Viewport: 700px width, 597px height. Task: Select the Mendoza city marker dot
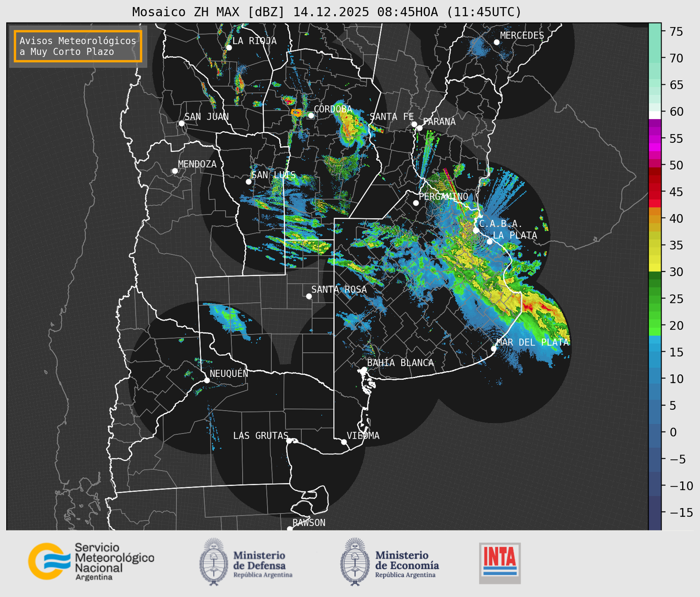tap(175, 171)
